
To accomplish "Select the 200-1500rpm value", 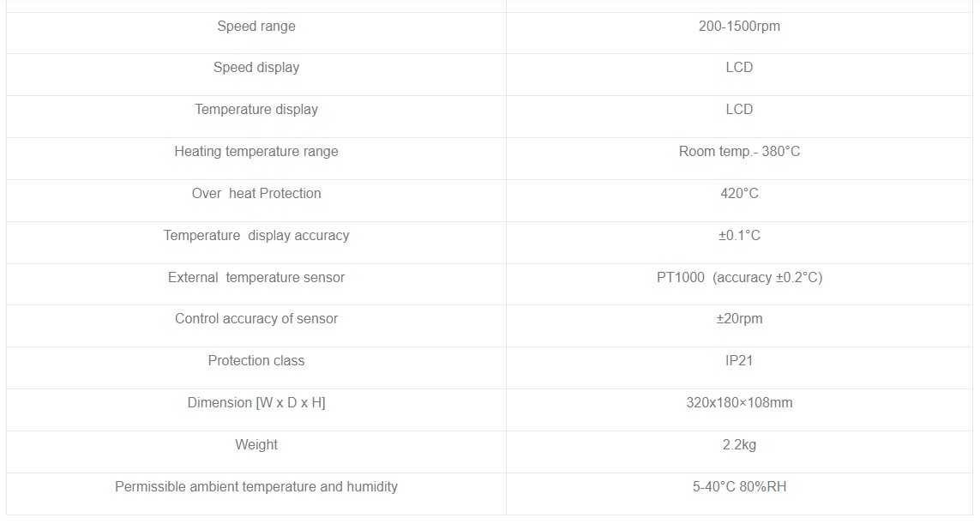I will coord(739,27).
